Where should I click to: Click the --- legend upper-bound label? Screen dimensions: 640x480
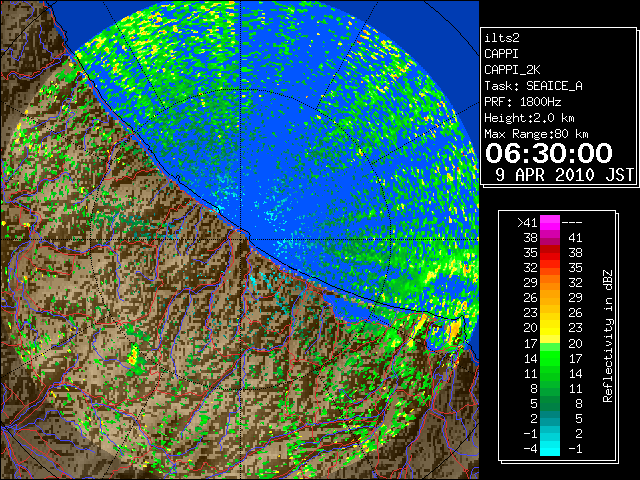[572, 223]
